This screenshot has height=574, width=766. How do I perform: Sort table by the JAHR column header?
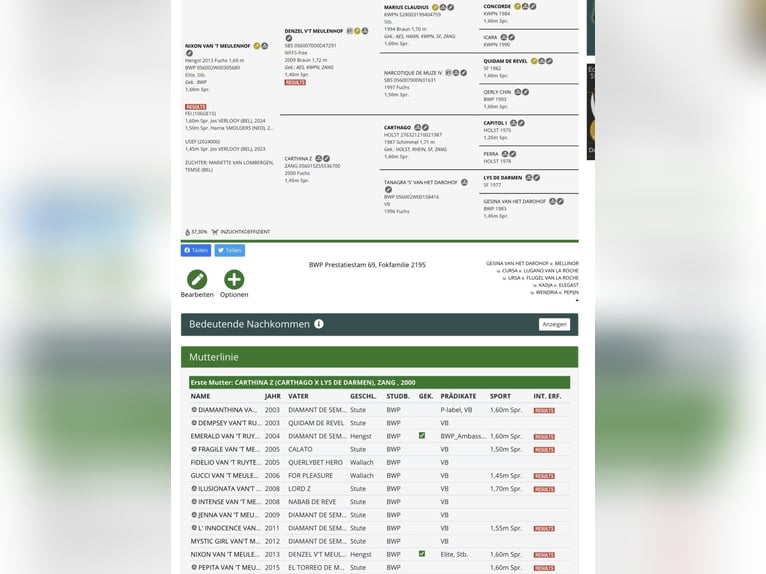pos(273,396)
